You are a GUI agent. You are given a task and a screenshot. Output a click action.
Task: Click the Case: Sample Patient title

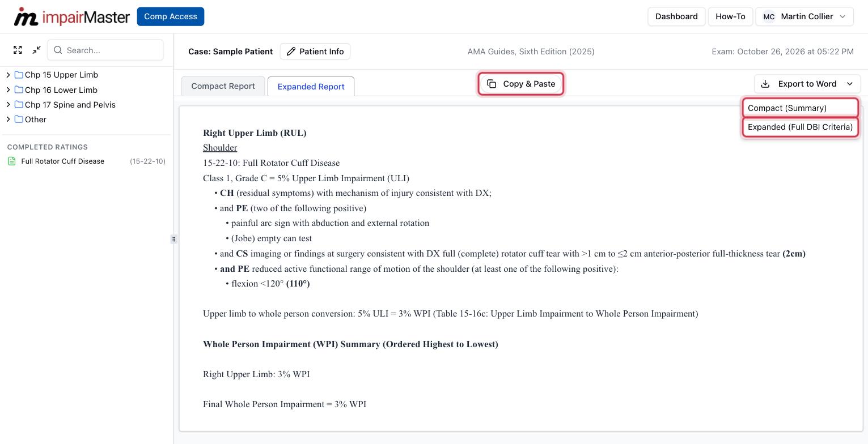231,52
